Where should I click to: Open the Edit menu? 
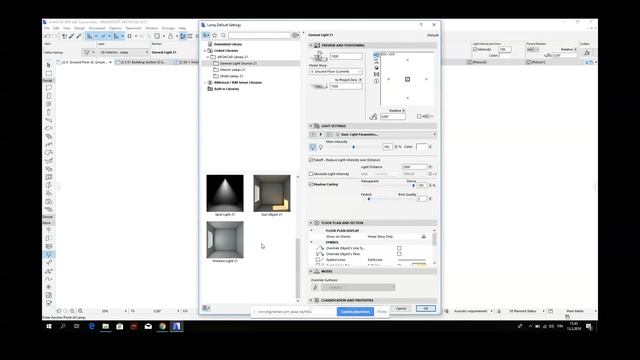(56, 28)
